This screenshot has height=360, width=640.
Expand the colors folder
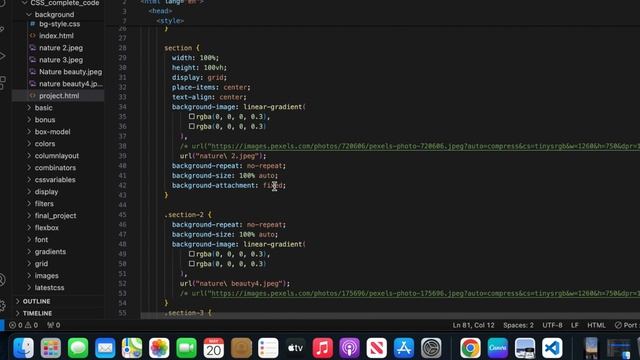44,144
